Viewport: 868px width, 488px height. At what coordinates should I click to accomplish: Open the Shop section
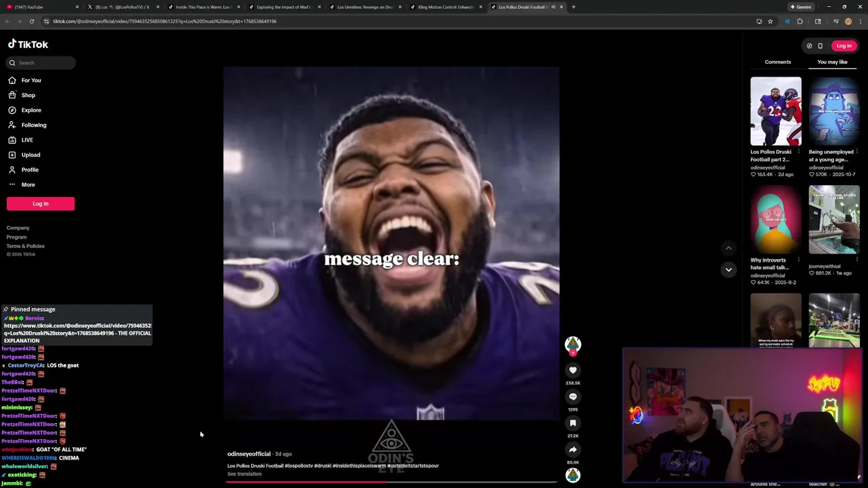tap(28, 95)
